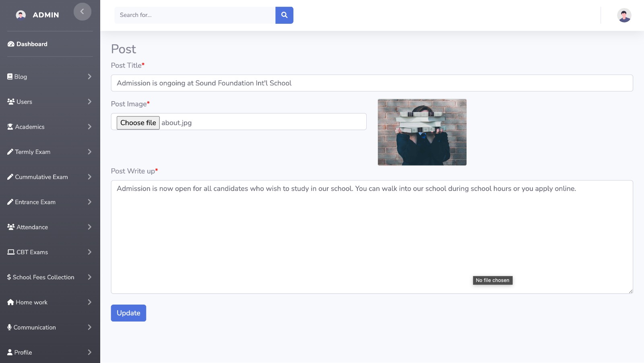Open School Fees Collection menu item
Screen dimensions: 644x363
click(x=50, y=277)
